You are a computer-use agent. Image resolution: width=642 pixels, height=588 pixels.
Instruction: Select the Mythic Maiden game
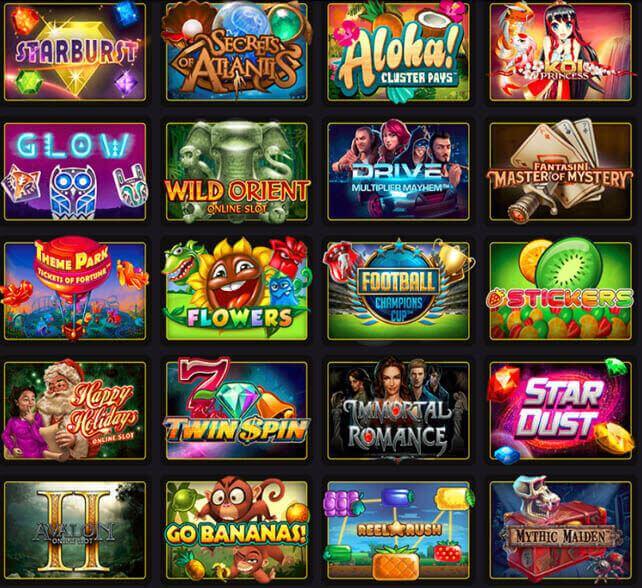[561, 530]
